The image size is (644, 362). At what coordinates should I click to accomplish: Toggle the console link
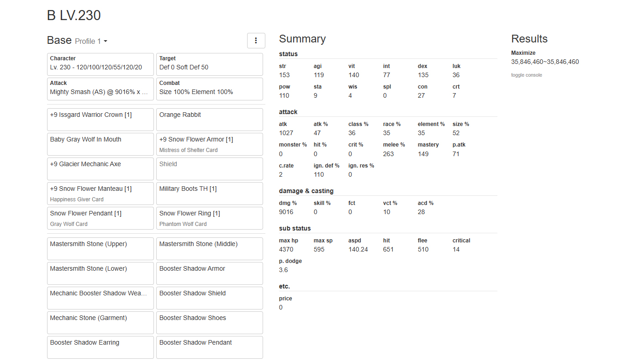526,75
